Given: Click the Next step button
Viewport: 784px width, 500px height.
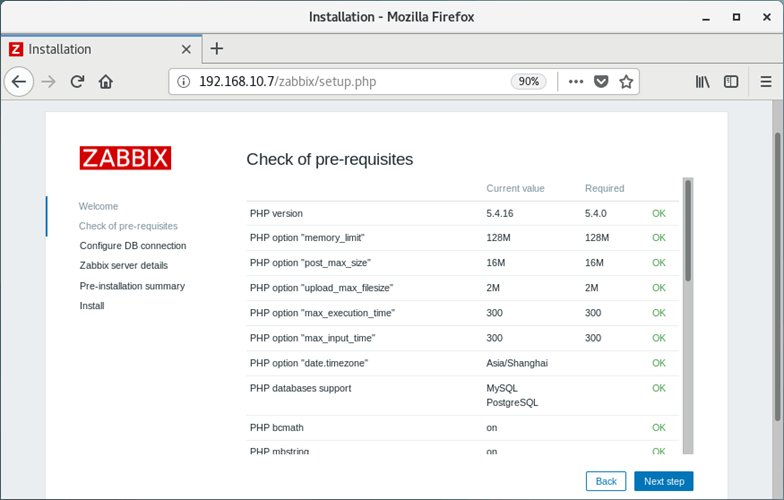Looking at the screenshot, I should pyautogui.click(x=664, y=481).
